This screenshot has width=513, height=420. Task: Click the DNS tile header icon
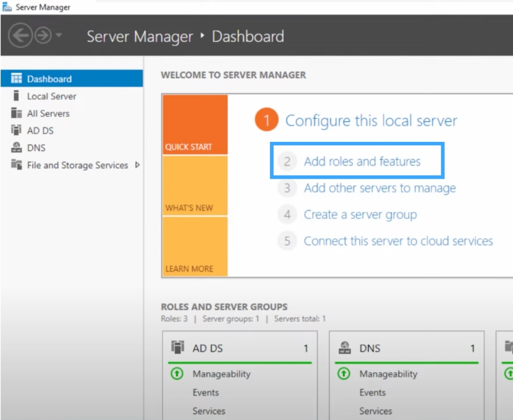click(345, 348)
